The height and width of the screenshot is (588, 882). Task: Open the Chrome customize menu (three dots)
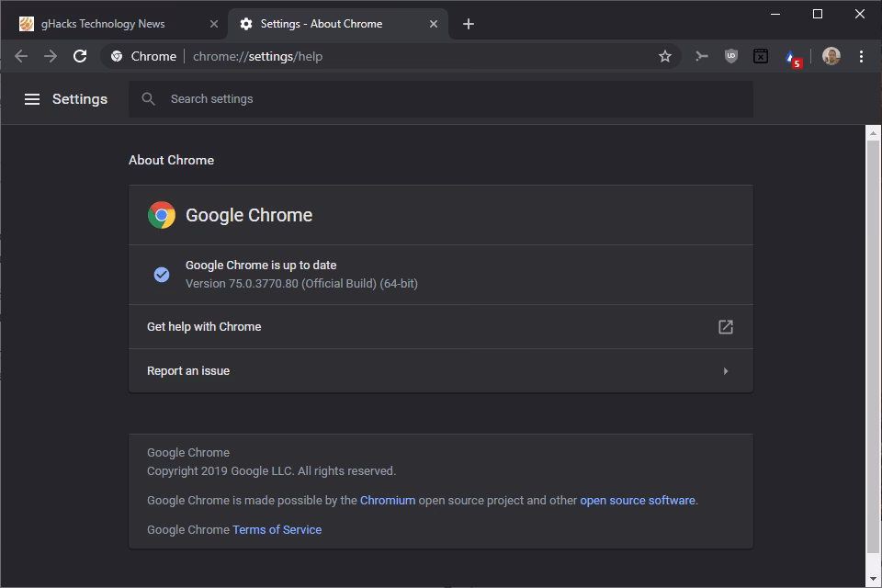tap(861, 56)
